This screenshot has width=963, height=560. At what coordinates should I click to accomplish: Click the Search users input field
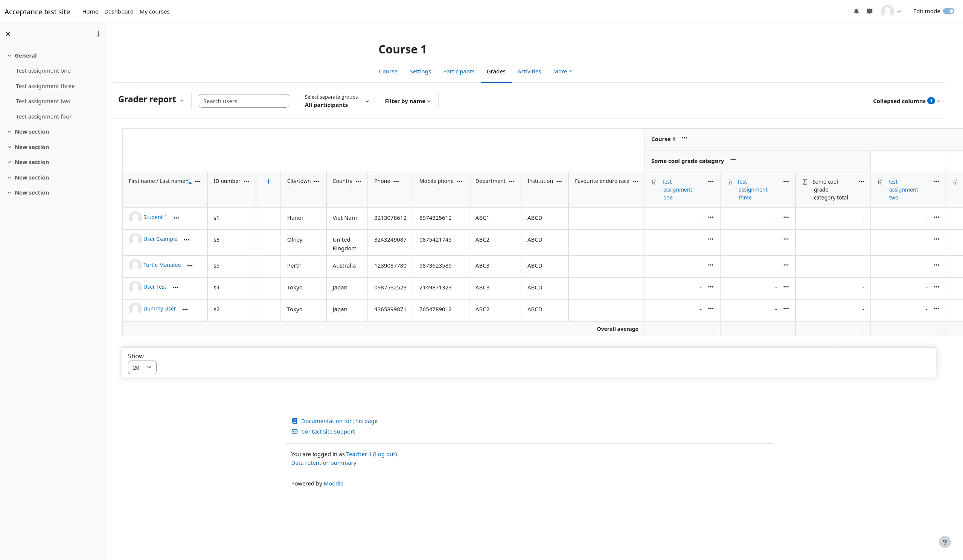244,101
